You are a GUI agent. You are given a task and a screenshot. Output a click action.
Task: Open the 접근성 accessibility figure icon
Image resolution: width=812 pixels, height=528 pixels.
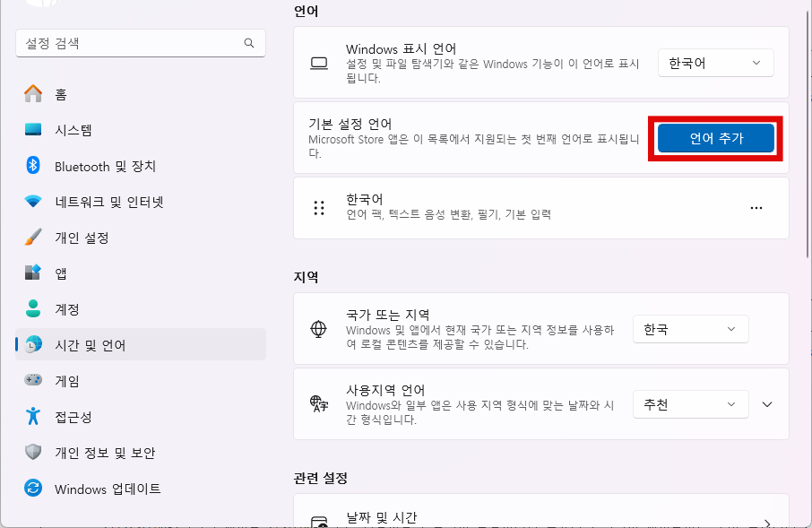pos(33,416)
